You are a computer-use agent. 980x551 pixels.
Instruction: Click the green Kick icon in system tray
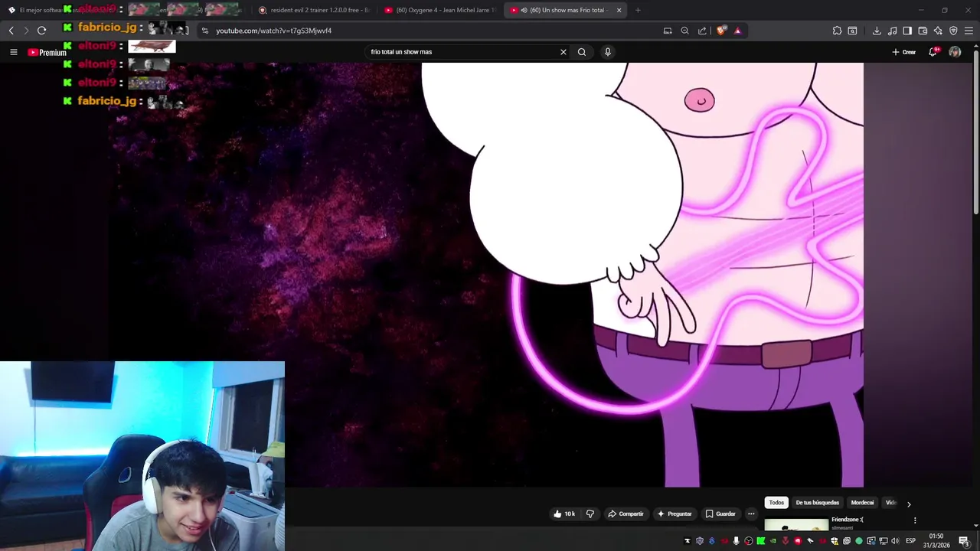(760, 541)
